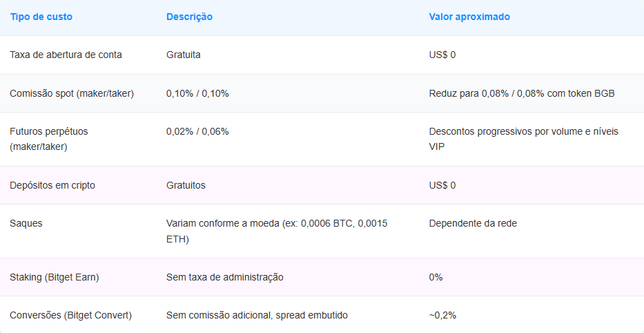Select the '0,10% / 0,10%' value
This screenshot has width=644, height=333.
click(x=197, y=93)
